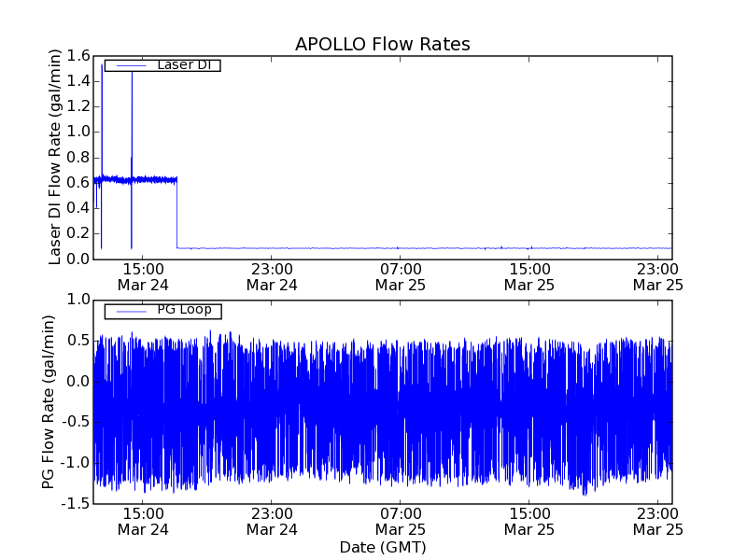747x560 pixels.
Task: Click the Laser DI Flow Rate y-axis label
Action: point(55,157)
